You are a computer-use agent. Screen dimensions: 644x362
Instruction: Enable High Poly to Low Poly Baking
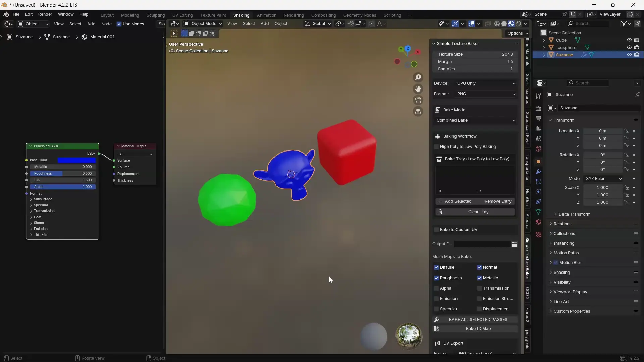coord(436,147)
